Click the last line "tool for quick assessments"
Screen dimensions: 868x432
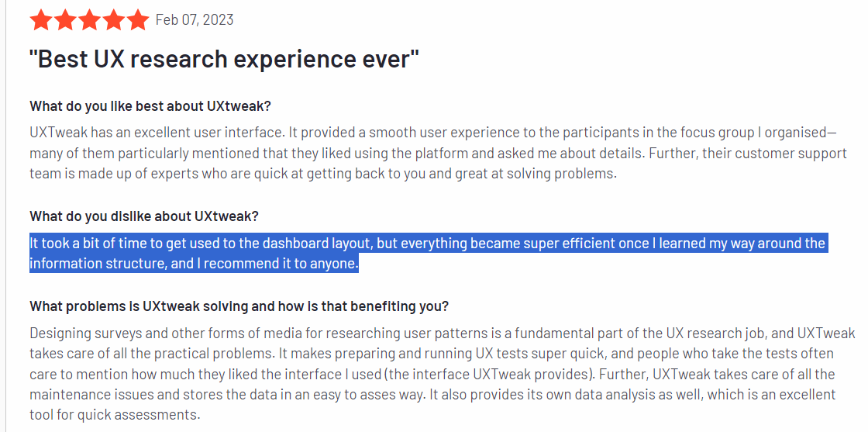(115, 414)
